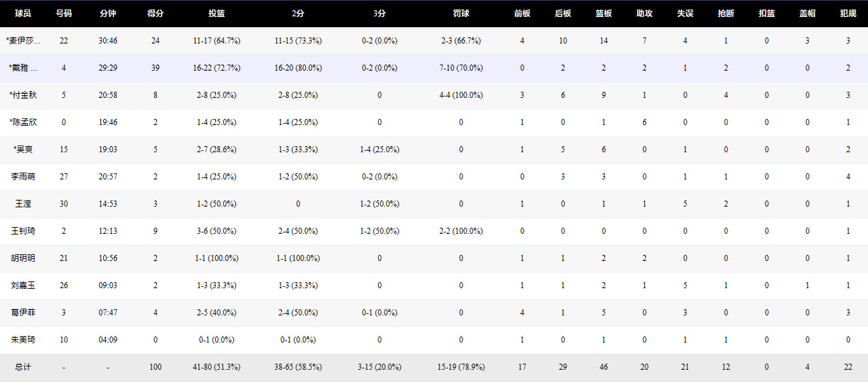Viewport: 868px width, 382px height.
Task: Open player 葛伊菲's name link
Action: [23, 313]
